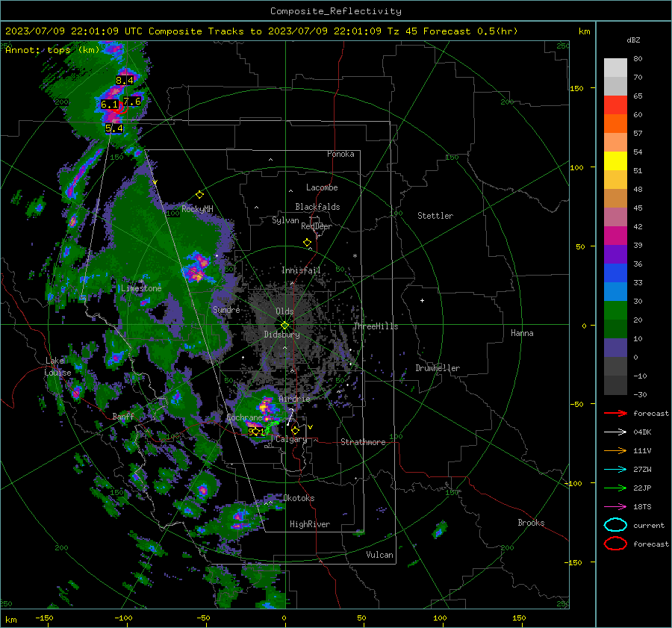672x628 pixels.
Task: Click the Lake Louise label
Action: click(x=57, y=367)
